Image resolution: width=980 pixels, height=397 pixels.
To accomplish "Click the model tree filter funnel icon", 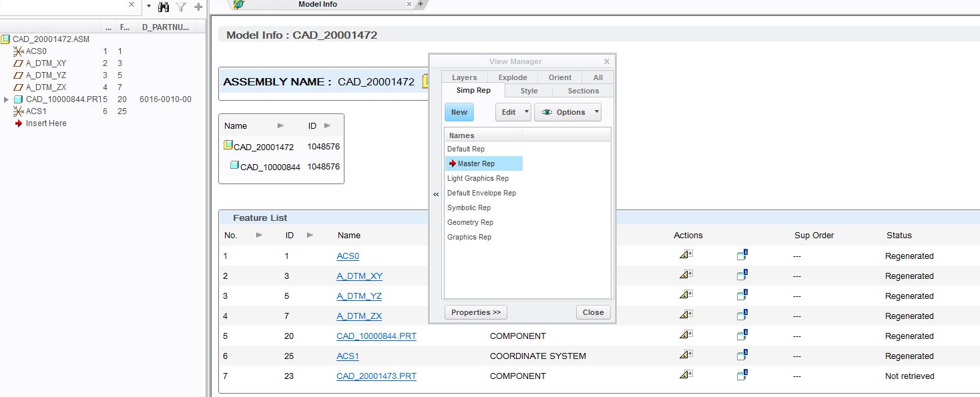I will [x=181, y=7].
